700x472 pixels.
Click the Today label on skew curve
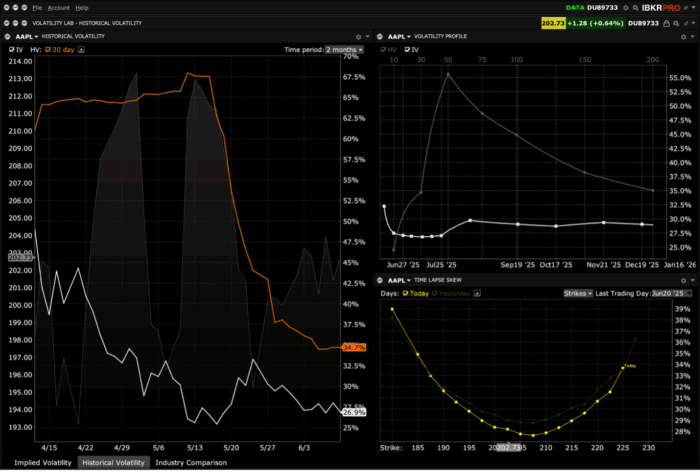coord(630,366)
